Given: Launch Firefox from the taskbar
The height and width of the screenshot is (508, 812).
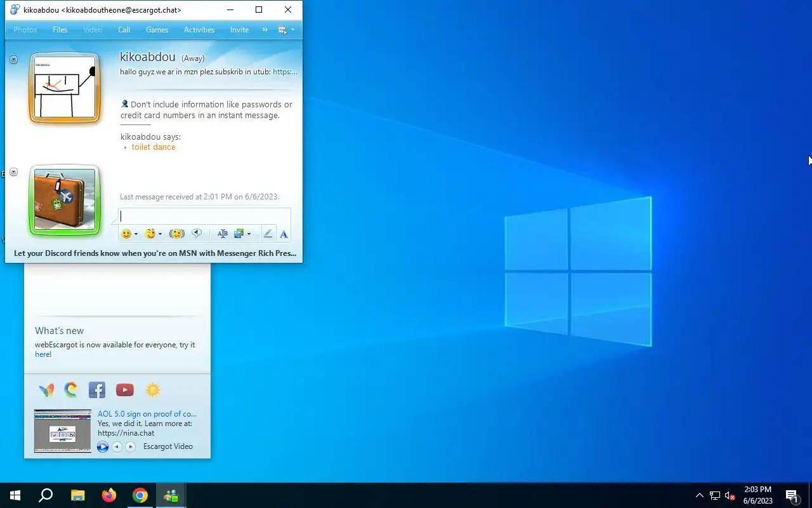Looking at the screenshot, I should pos(109,495).
